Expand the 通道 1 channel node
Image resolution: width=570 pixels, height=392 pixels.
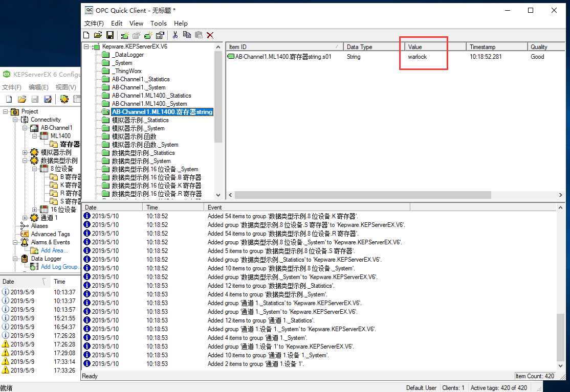(x=25, y=218)
